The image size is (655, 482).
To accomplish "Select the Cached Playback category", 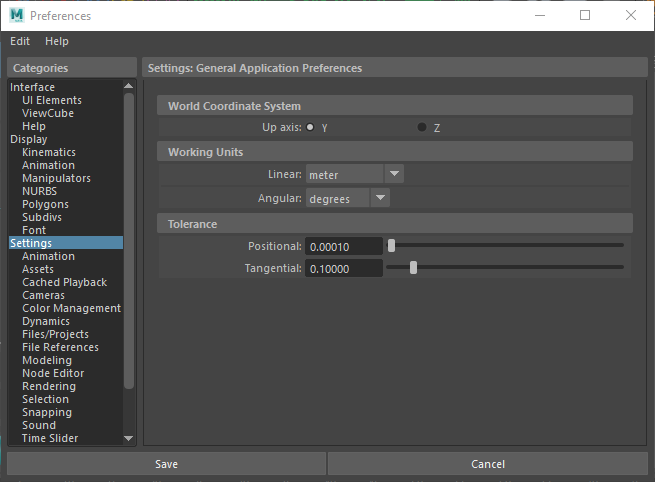I will pyautogui.click(x=65, y=282).
